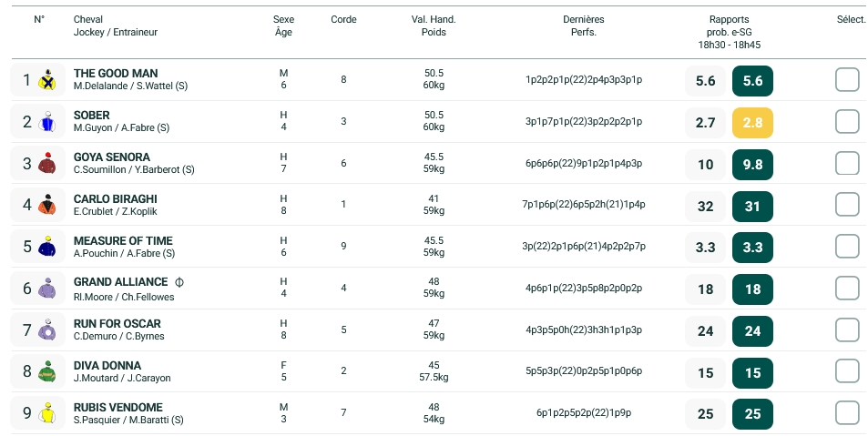Check the box for Measure Of Time
Image resolution: width=868 pixels, height=436 pixels.
point(847,247)
